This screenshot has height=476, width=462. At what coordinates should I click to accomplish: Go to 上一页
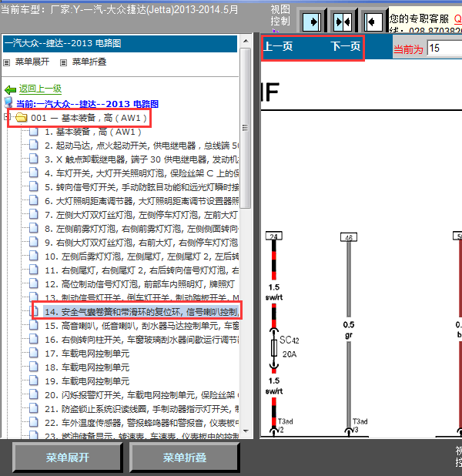tap(278, 46)
